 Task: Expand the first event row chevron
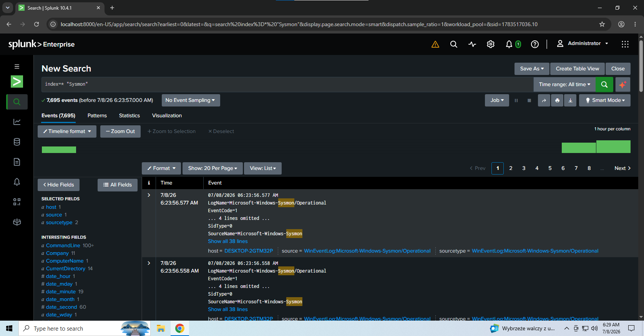149,195
